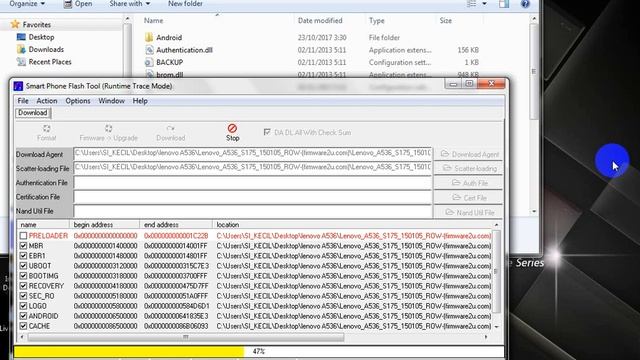Open the File menu in Flash Tool
The image size is (640, 360).
[x=23, y=101]
